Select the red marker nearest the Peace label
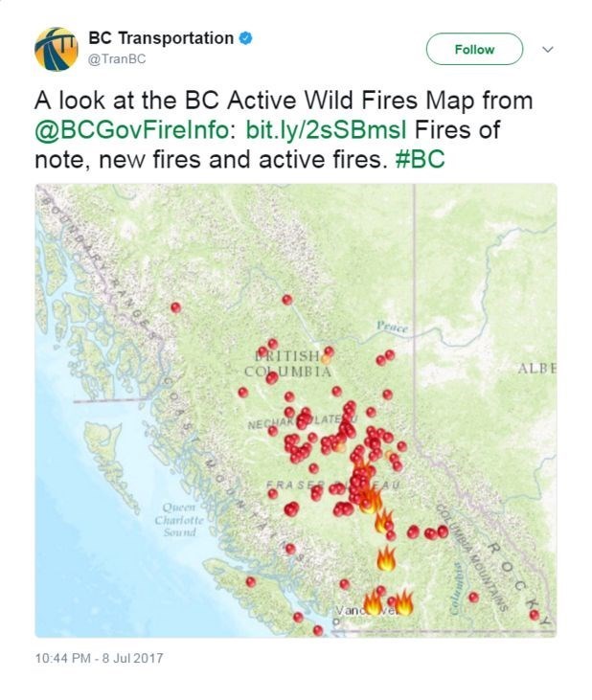This screenshot has height=700, width=592. point(390,354)
